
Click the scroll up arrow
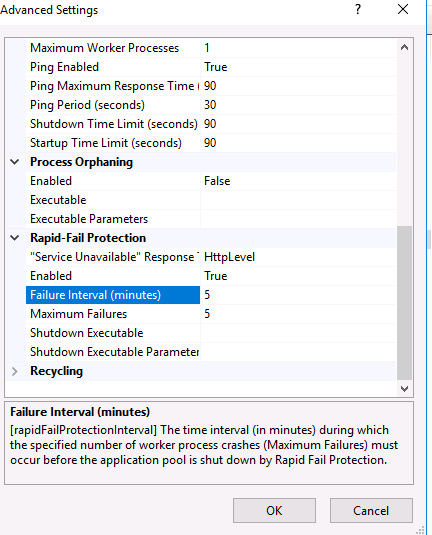point(404,47)
